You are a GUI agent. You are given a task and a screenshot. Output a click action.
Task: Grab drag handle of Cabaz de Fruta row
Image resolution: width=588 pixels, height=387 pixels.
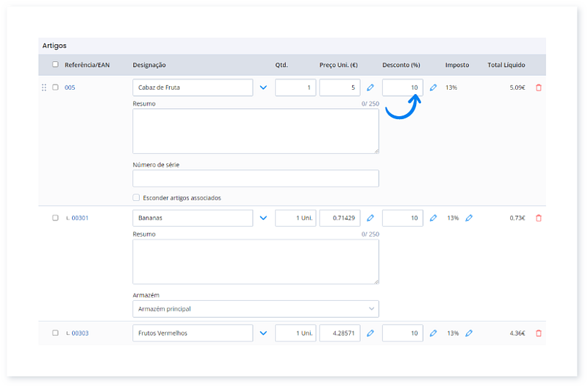pos(43,88)
